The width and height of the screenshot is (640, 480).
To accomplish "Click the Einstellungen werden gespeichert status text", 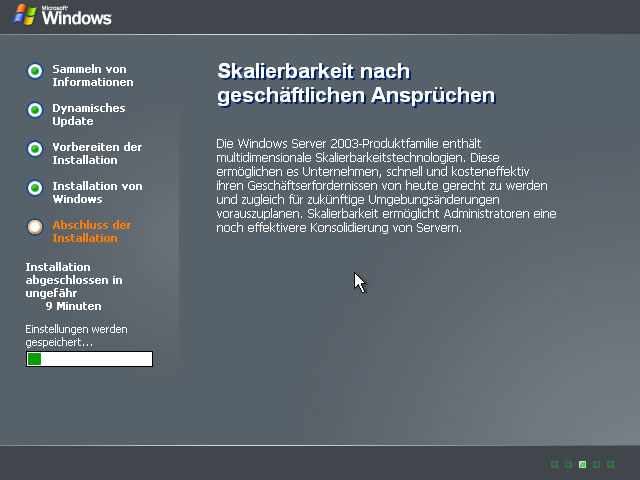I will click(76, 335).
